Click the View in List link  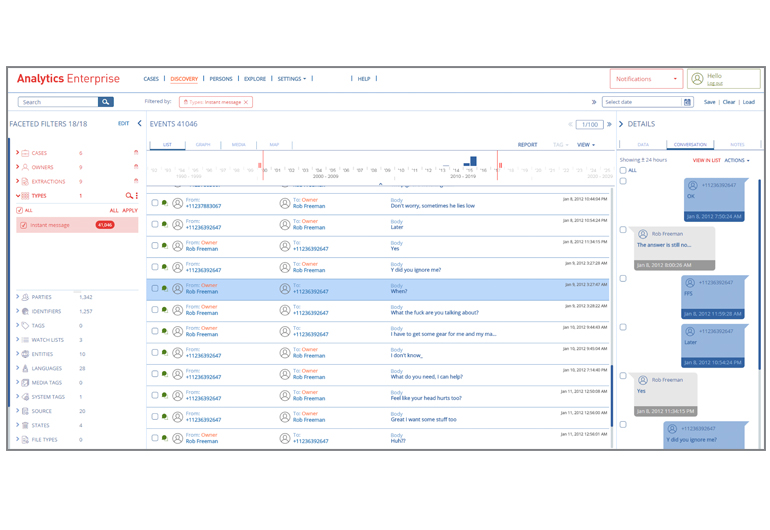(706, 160)
